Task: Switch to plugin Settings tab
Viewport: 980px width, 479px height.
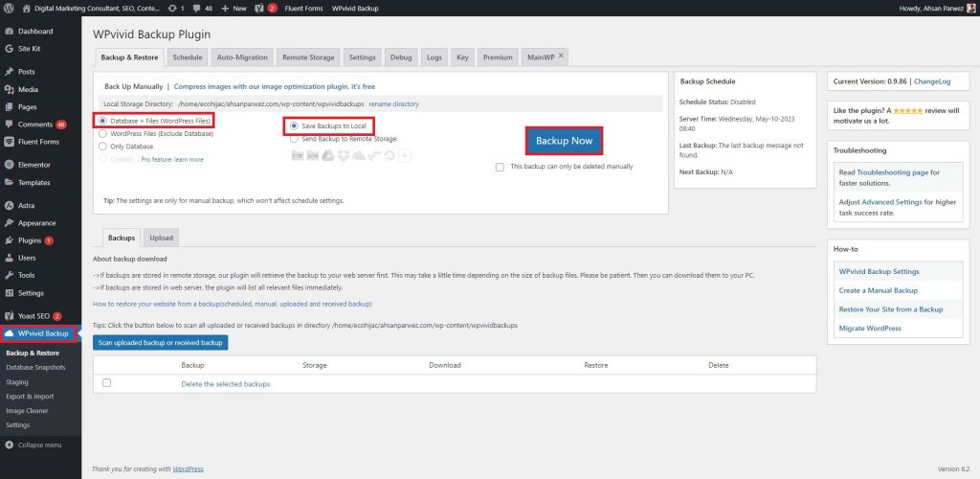Action: [363, 57]
